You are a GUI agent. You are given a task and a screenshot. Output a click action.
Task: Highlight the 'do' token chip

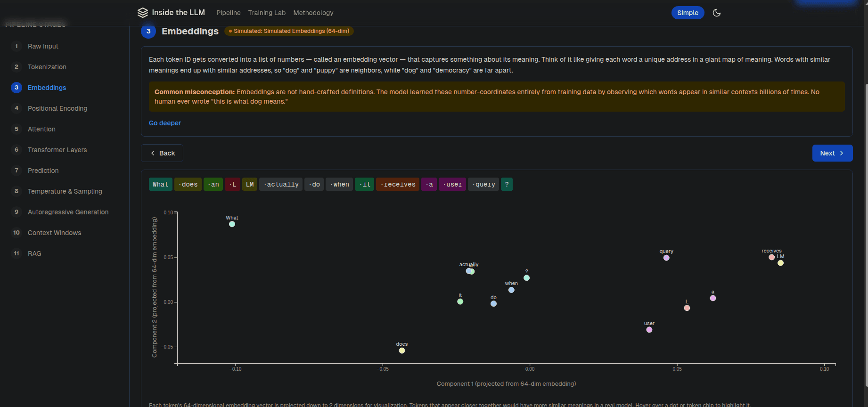point(314,184)
